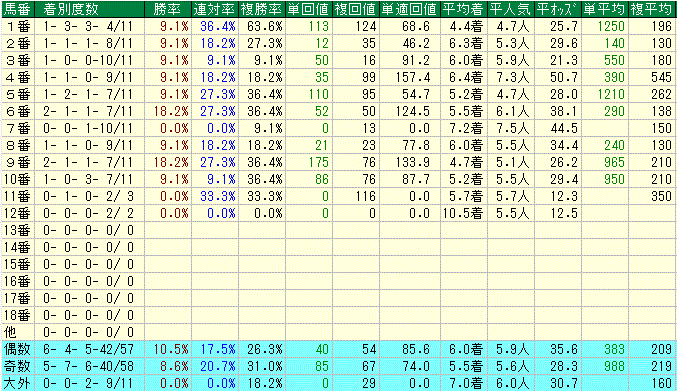Click the 10.5着 average finish value
The image size is (677, 391).
[x=462, y=213]
